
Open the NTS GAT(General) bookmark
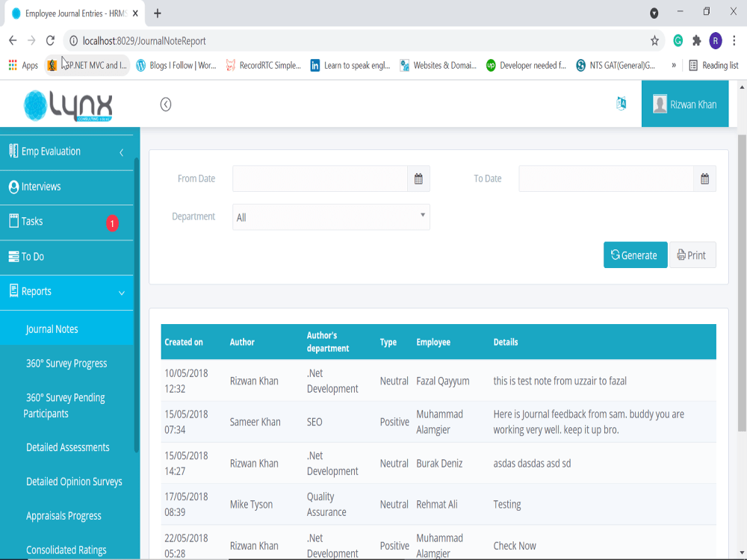[x=615, y=65]
